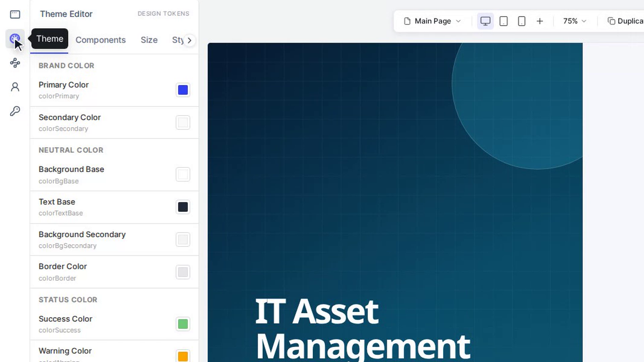Switch to desktop viewport icon
The height and width of the screenshot is (362, 644).
(485, 21)
